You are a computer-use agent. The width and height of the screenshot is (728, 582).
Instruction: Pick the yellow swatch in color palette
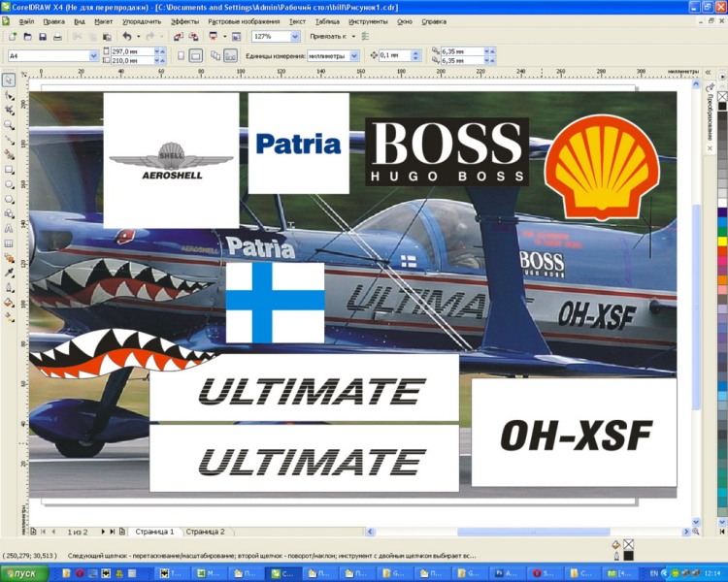pyautogui.click(x=722, y=242)
